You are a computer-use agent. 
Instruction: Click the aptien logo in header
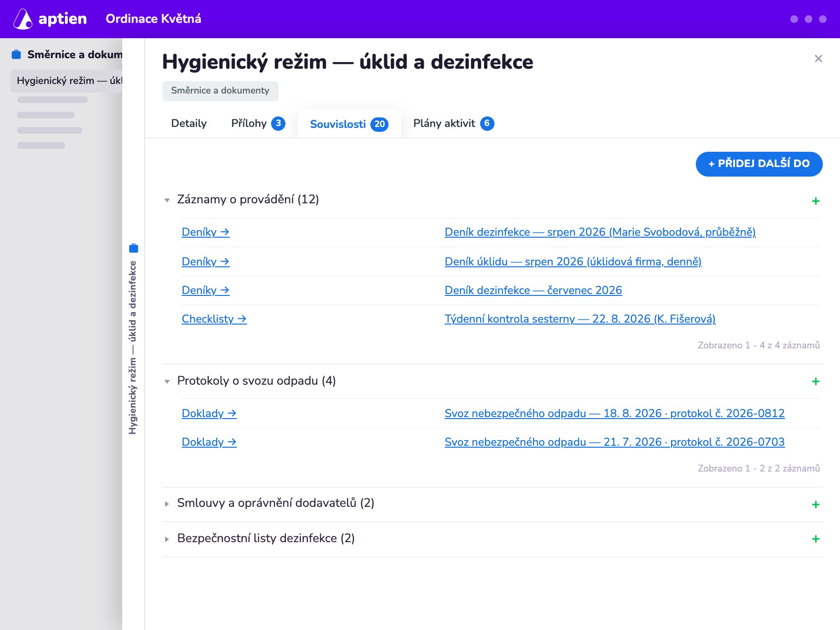point(50,19)
